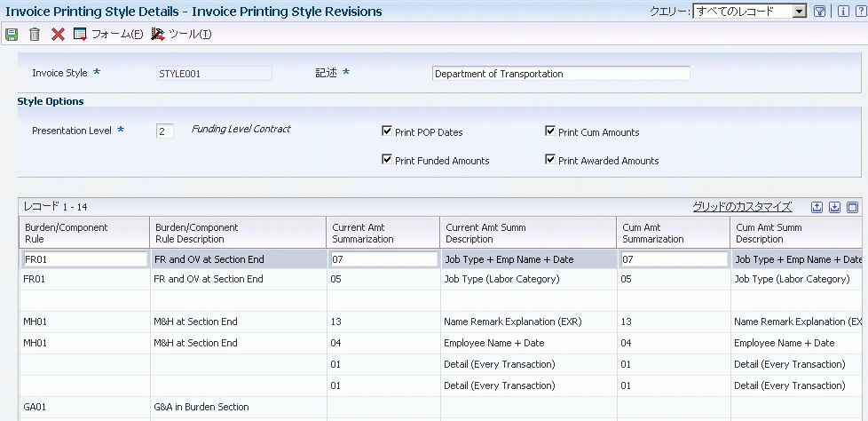Screen dimensions: 868x421
Task: Uncheck Print POP Dates checkbox
Action: [387, 131]
